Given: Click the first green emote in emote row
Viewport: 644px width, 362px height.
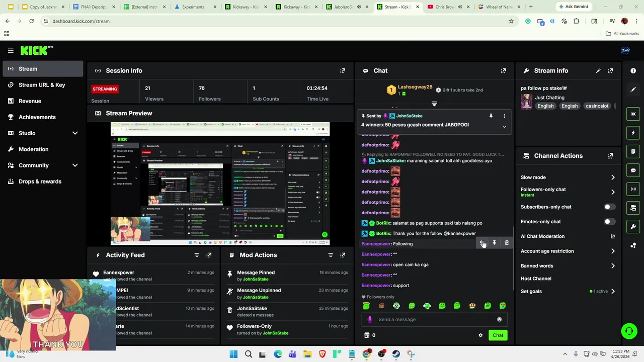Looking at the screenshot, I should coord(366,306).
